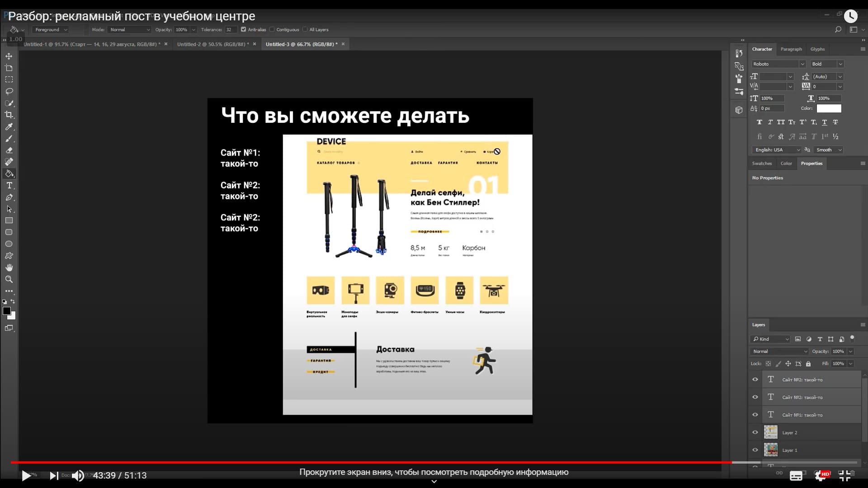Exit fullscreen video mode

pyautogui.click(x=844, y=475)
